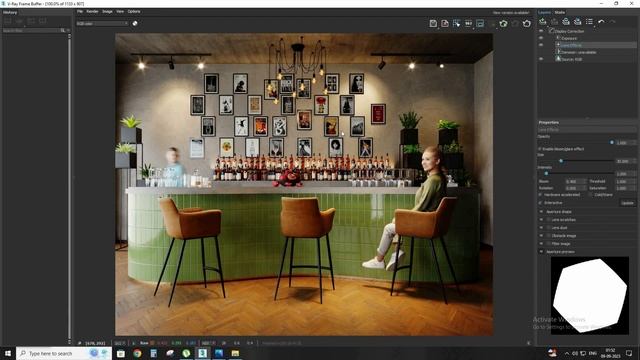This screenshot has width=640, height=360.
Task: Enable the Lens dust checkbox
Action: [549, 227]
